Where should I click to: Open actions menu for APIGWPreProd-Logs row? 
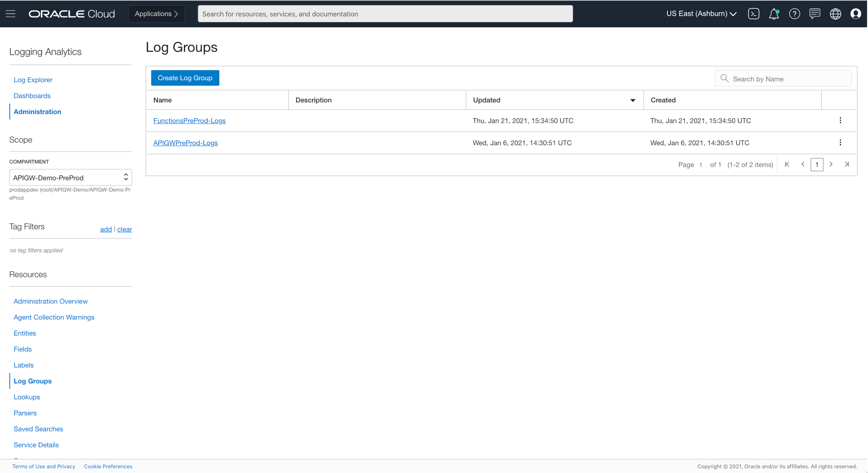[x=840, y=142]
